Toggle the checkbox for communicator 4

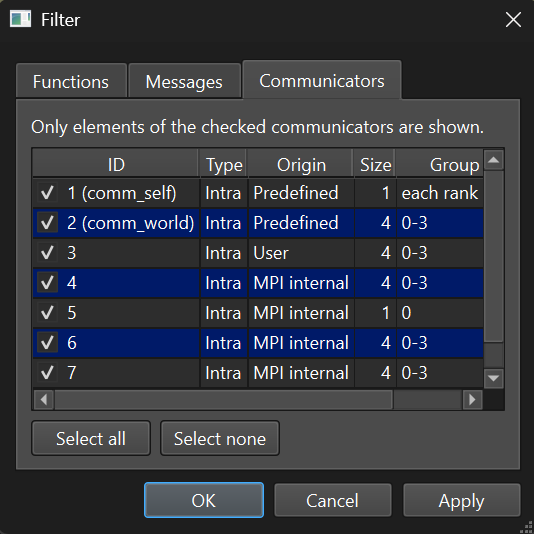[x=47, y=283]
